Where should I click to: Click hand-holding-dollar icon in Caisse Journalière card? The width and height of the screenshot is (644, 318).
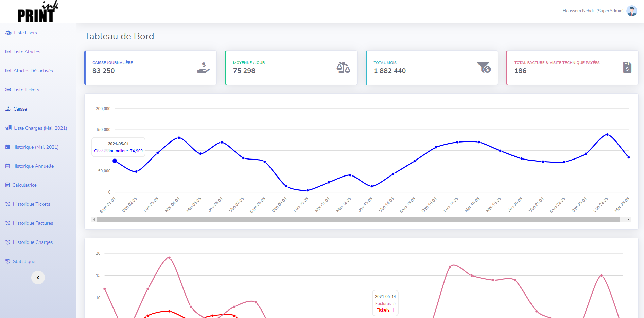coord(203,67)
